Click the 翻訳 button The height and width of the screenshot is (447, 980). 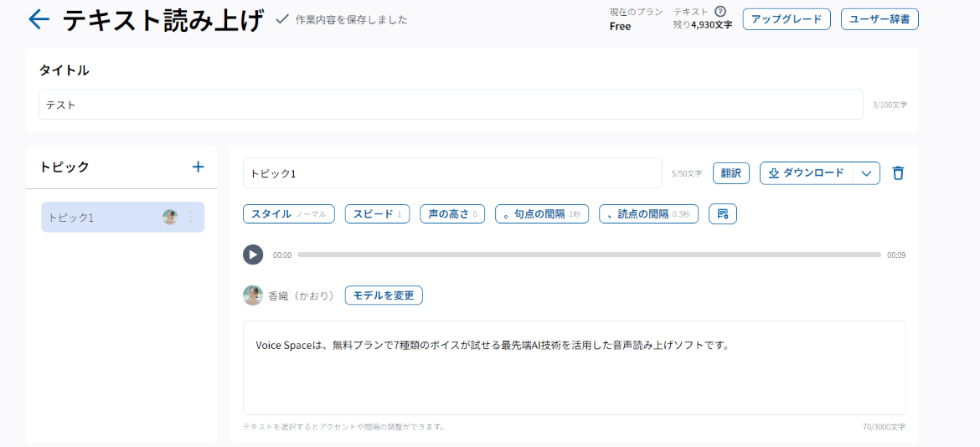pos(731,173)
